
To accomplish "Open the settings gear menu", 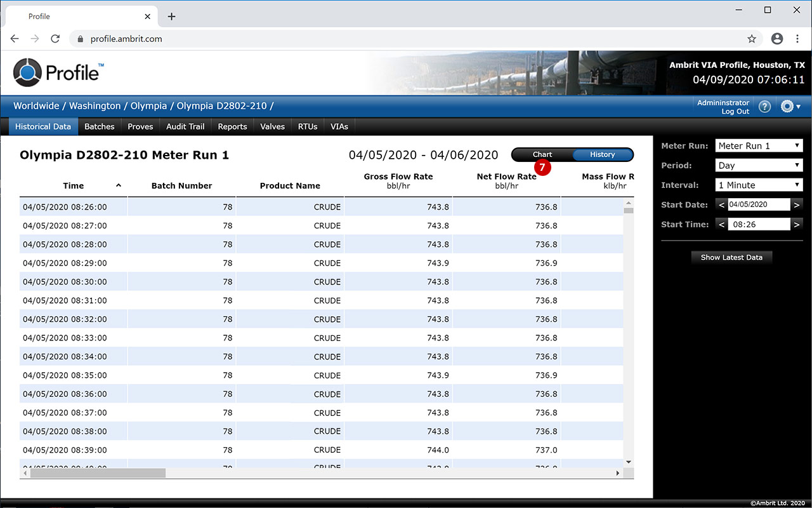I will 789,107.
